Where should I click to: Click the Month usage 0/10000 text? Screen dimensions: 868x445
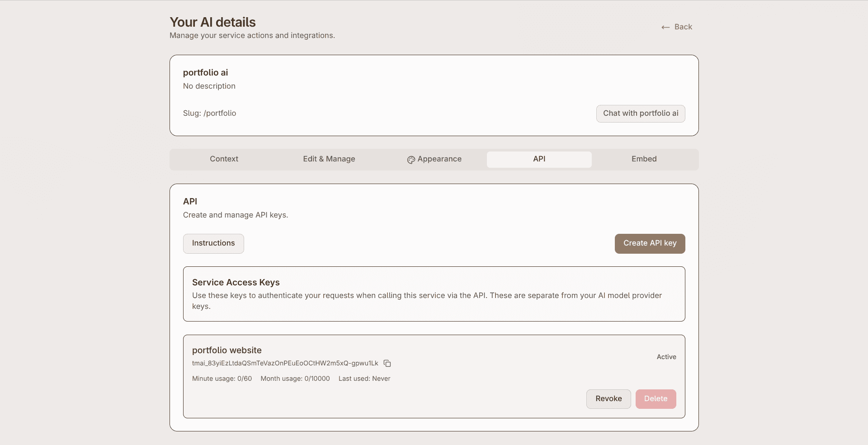pyautogui.click(x=295, y=379)
